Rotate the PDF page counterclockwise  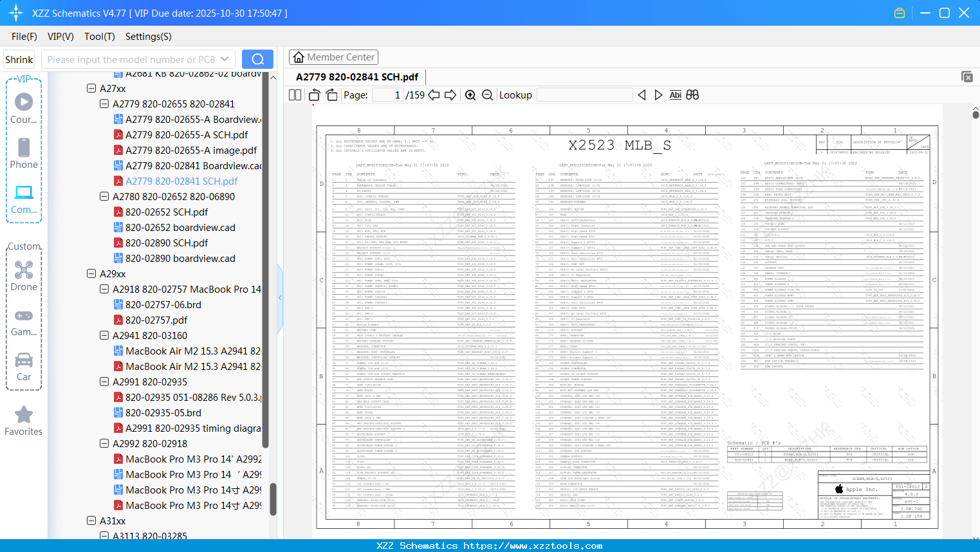pos(315,95)
